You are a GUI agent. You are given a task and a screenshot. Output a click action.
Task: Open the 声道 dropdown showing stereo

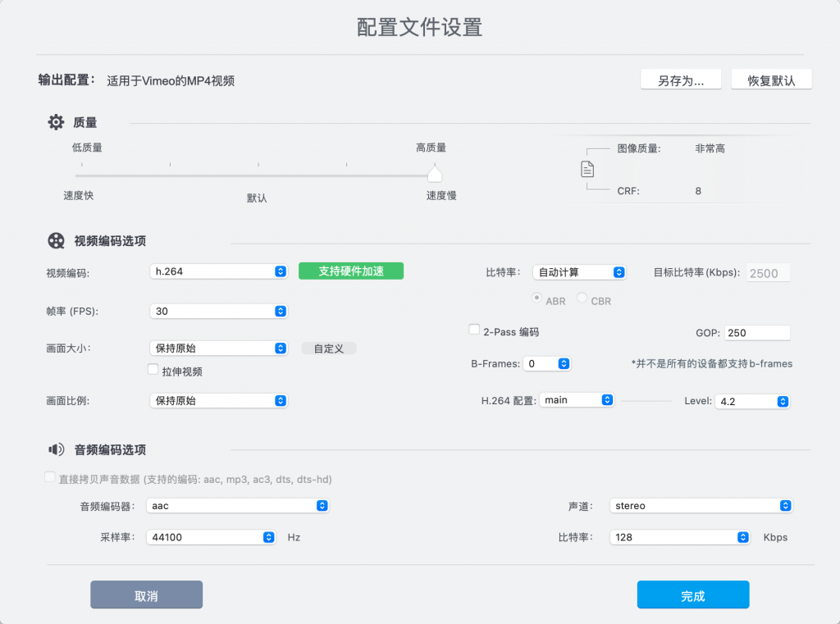tap(701, 505)
